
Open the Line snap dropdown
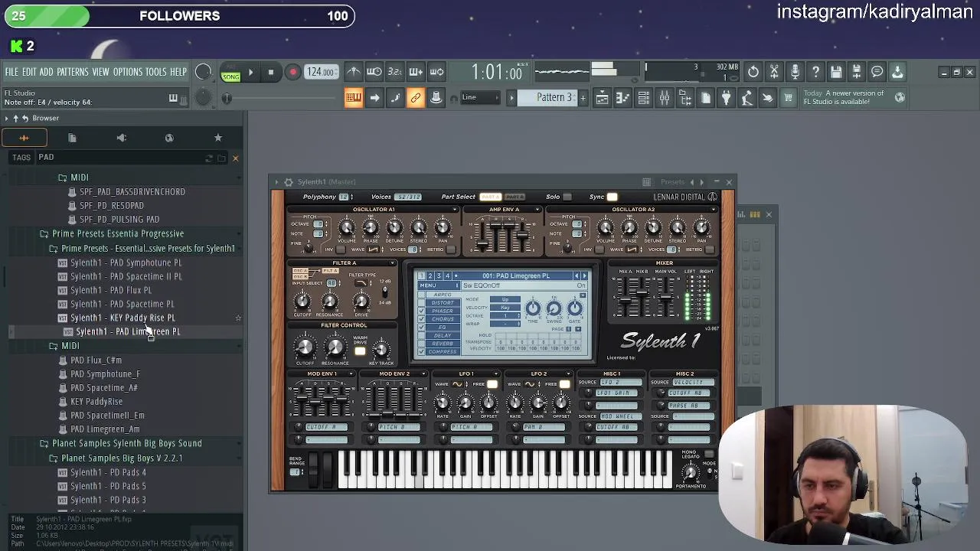point(481,98)
